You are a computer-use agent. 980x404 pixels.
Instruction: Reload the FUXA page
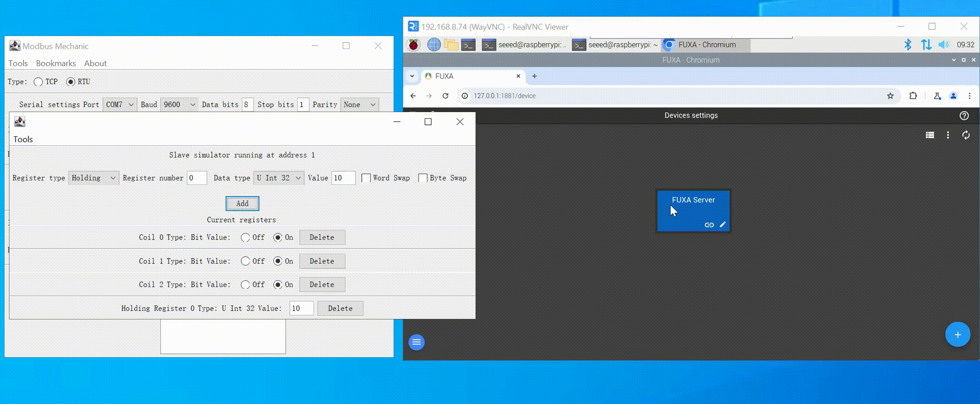click(445, 96)
